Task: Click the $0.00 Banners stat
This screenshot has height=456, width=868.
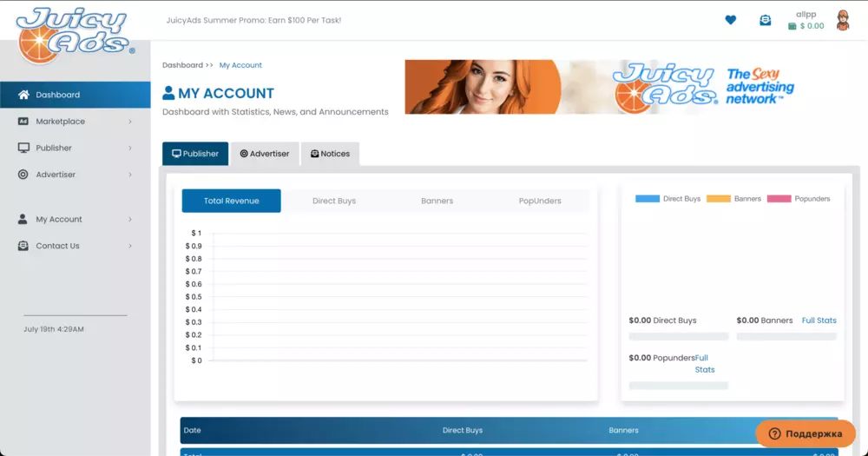Action: (765, 321)
